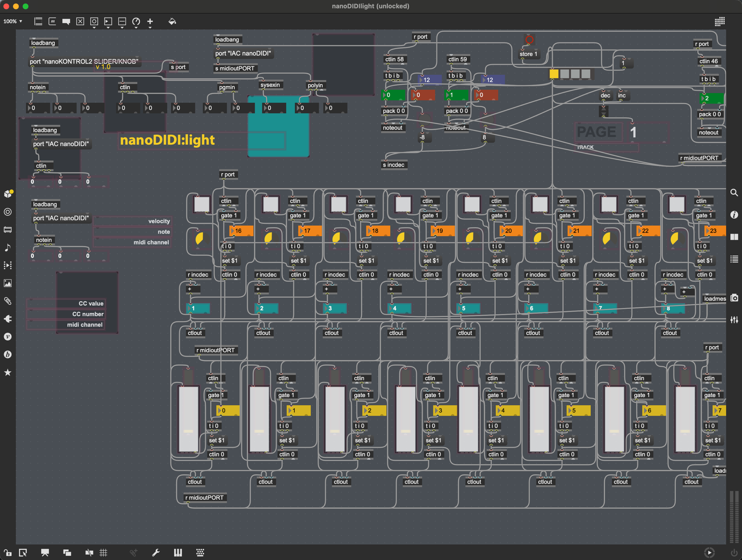
Task: Toggle the patcher lock icon
Action: pos(7,553)
